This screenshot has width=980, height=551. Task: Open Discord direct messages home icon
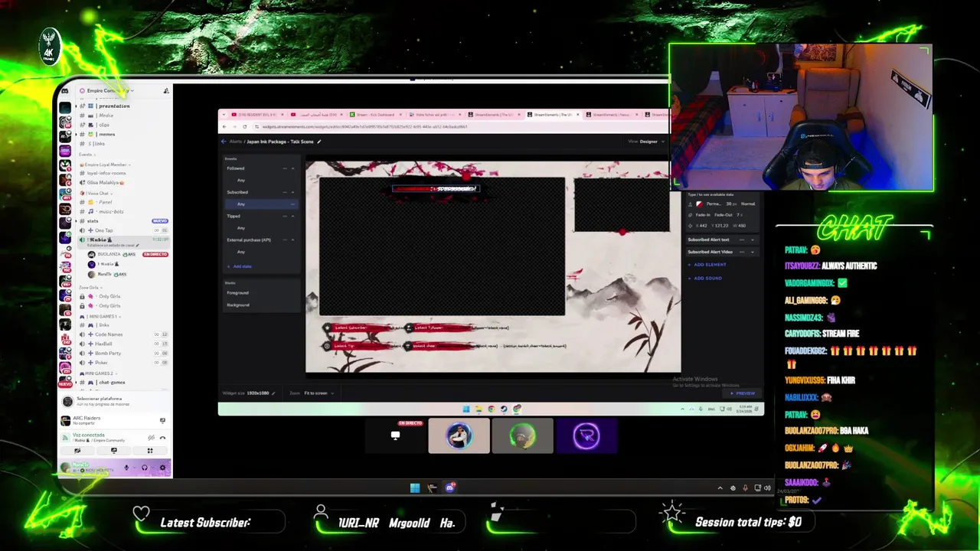[x=65, y=91]
